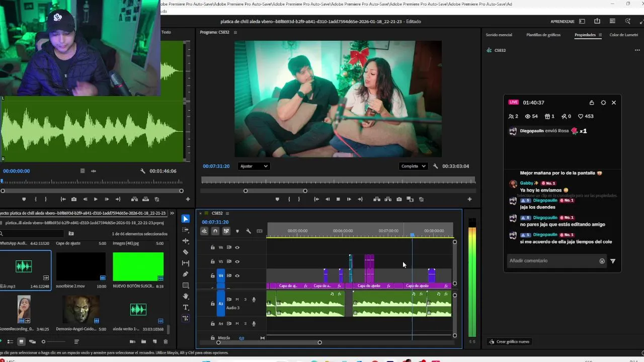Add a marker in the timeline header
This screenshot has height=362, width=644.
237,231
